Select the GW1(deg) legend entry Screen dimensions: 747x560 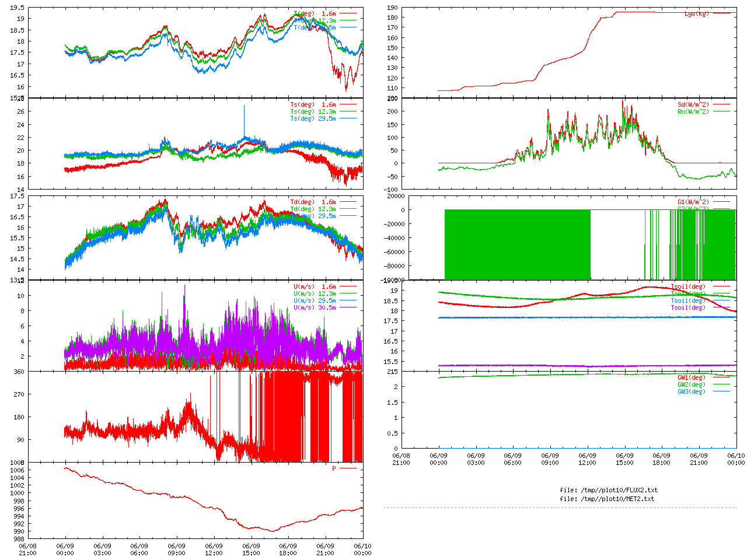tap(691, 377)
